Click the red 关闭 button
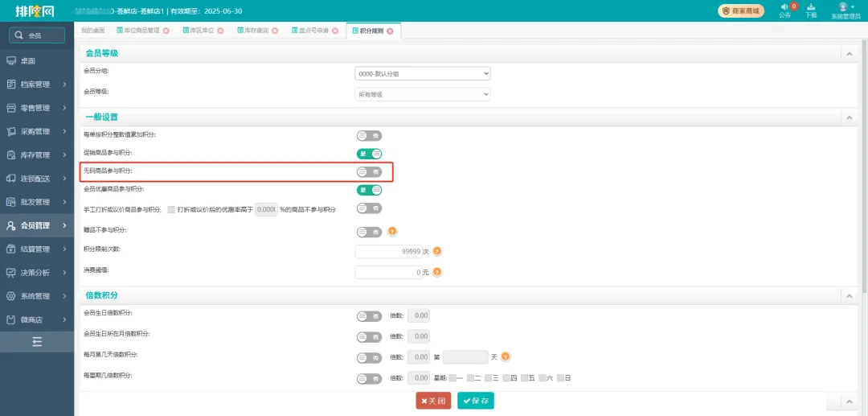 (x=433, y=401)
